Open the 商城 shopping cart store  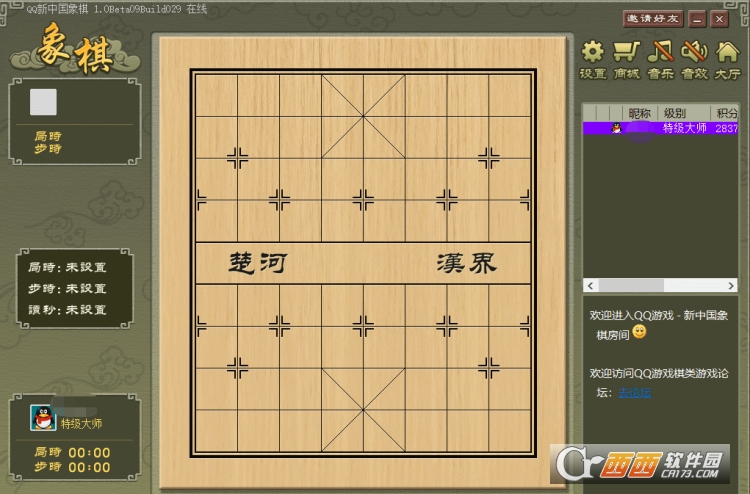point(626,57)
